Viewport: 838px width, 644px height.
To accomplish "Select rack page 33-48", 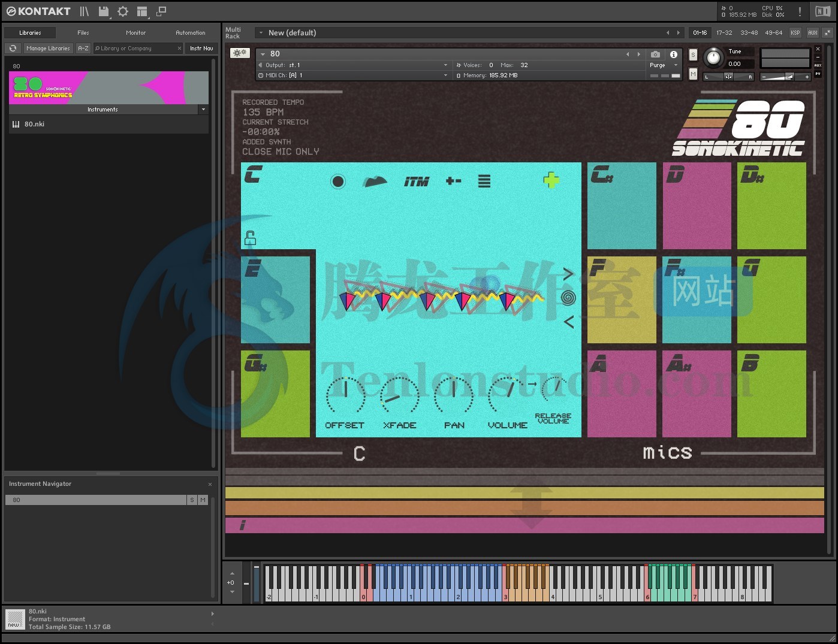I will pyautogui.click(x=749, y=33).
